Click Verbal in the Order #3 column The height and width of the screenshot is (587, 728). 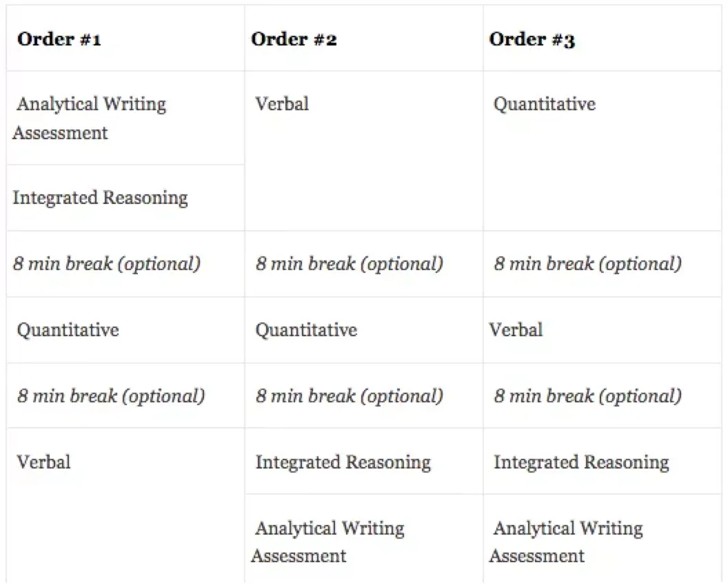coord(516,330)
